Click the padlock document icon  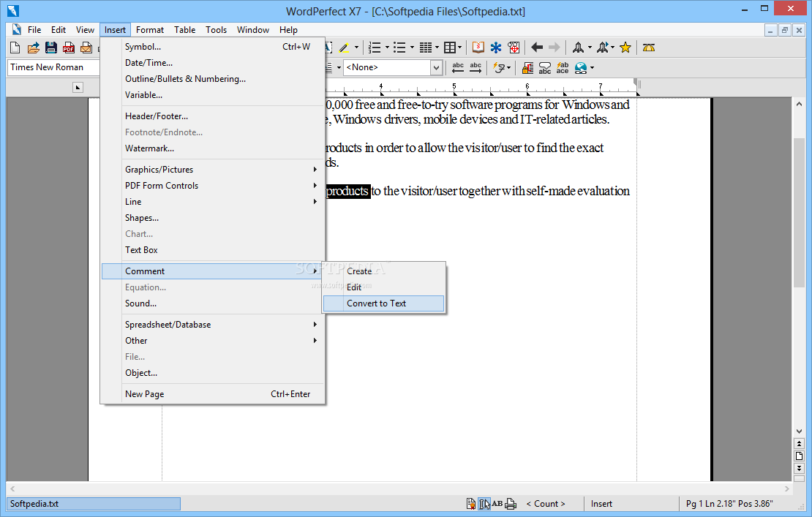(x=527, y=68)
